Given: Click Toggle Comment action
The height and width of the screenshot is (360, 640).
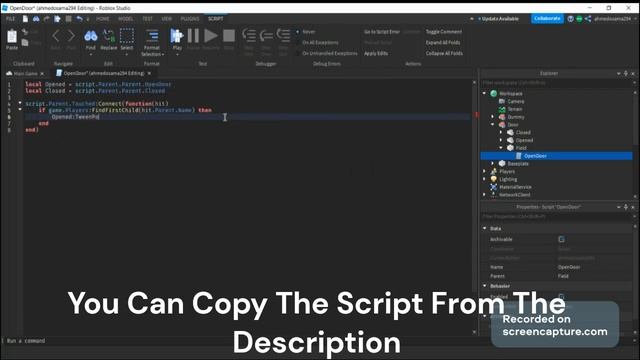Looking at the screenshot, I should point(444,32).
